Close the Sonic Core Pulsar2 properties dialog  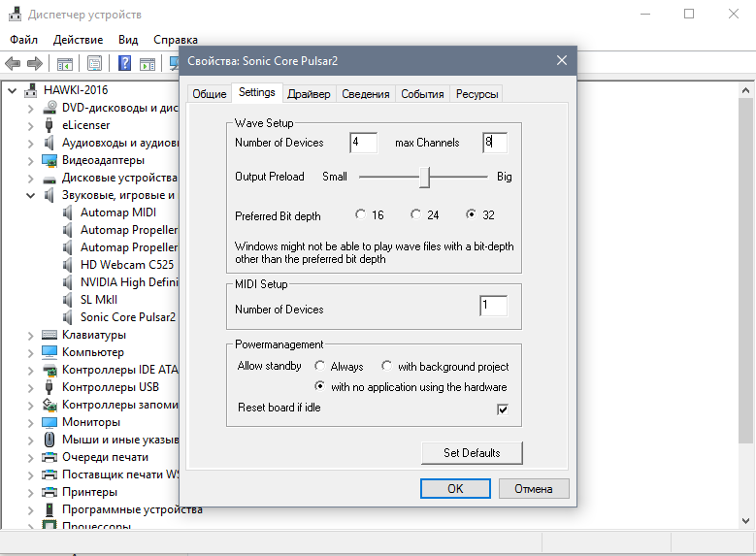pyautogui.click(x=562, y=60)
